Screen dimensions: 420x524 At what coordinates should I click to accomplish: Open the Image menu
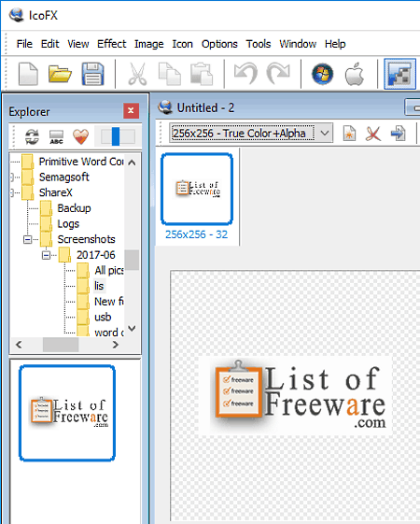point(149,44)
